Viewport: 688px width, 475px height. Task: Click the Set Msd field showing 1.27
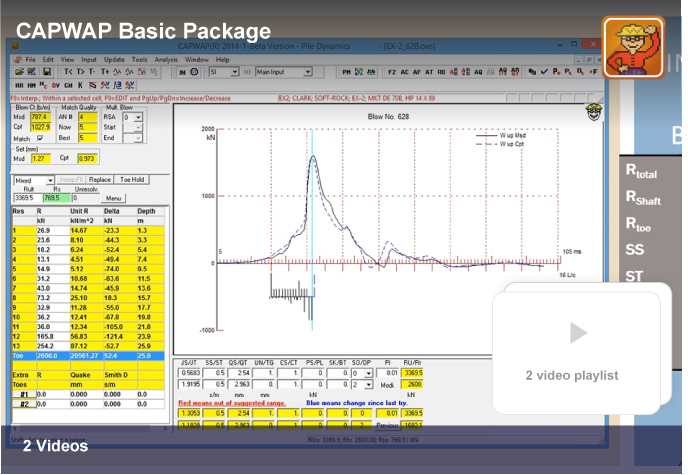pos(41,158)
